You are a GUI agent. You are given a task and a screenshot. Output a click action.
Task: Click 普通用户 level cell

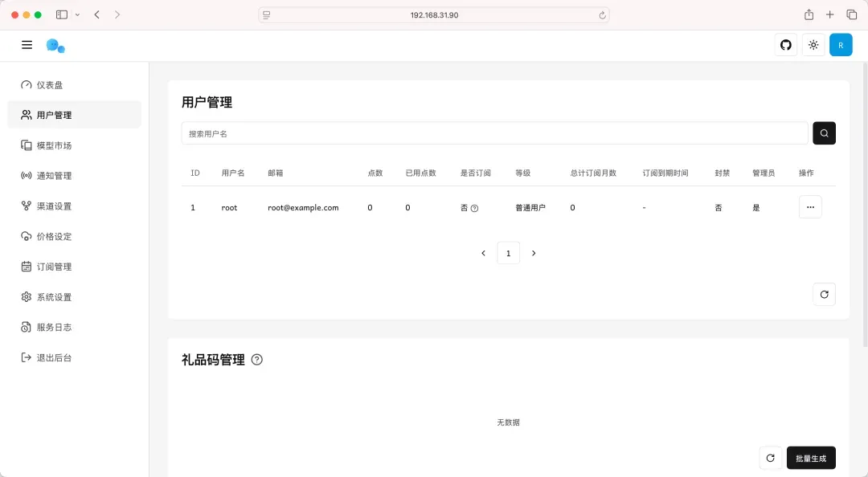[x=530, y=207]
